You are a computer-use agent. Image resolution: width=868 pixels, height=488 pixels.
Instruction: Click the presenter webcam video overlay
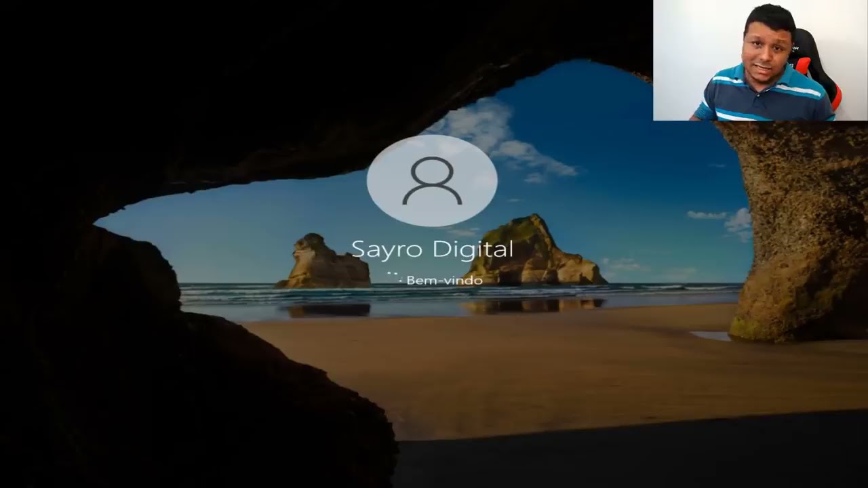click(x=760, y=60)
